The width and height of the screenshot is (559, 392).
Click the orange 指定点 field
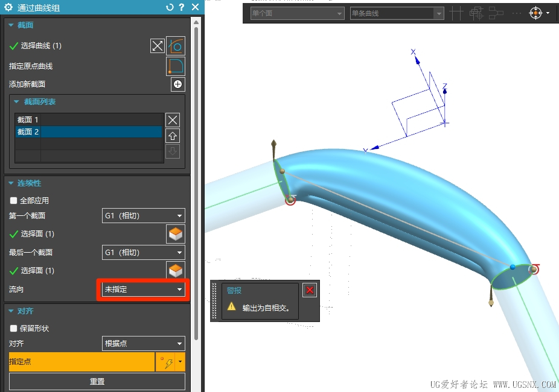coord(82,362)
